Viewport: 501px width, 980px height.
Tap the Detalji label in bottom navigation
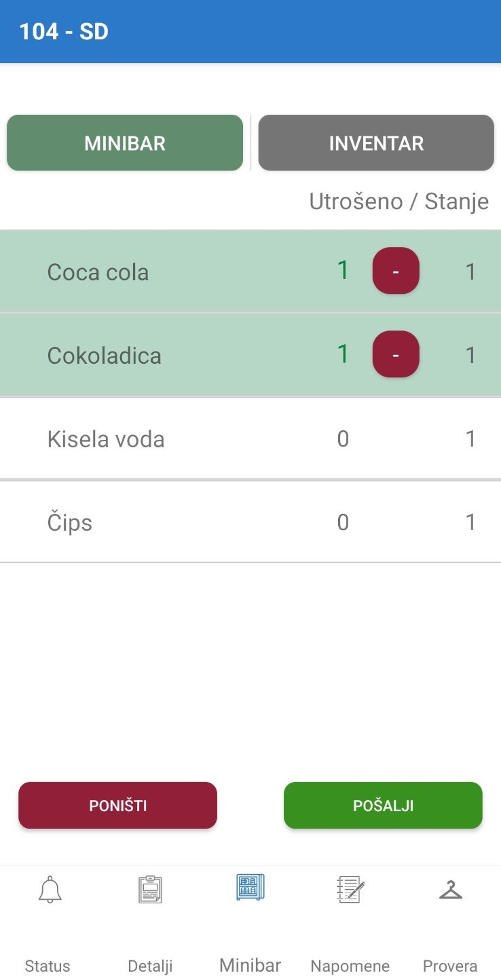150,966
